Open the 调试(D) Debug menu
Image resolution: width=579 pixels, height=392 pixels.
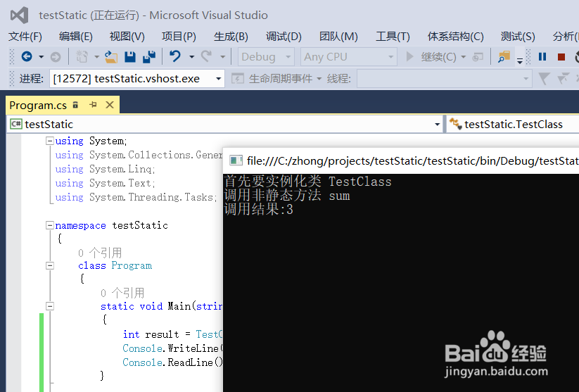click(284, 36)
